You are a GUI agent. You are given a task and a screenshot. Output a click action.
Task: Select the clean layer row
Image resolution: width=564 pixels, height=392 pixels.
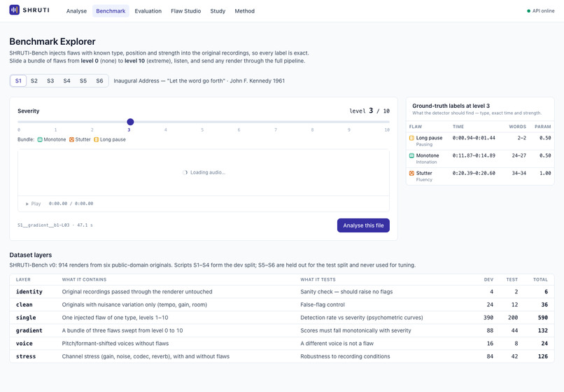[281, 304]
